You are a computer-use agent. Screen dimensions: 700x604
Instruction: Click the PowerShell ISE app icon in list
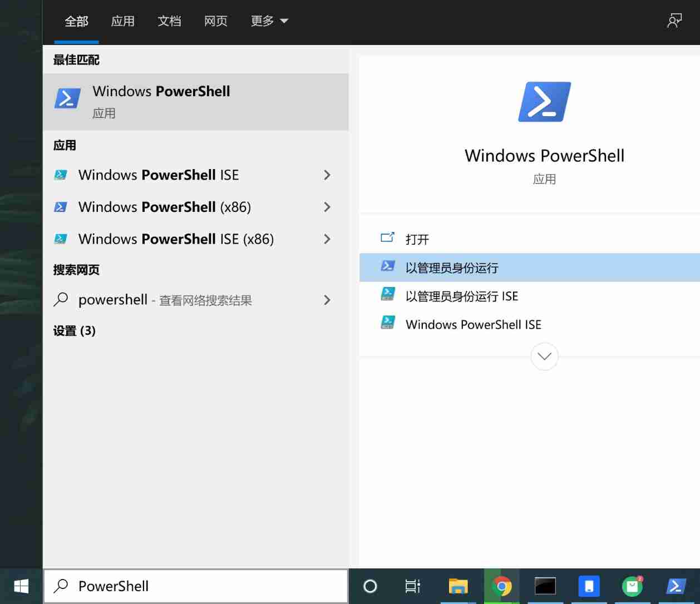pos(61,175)
